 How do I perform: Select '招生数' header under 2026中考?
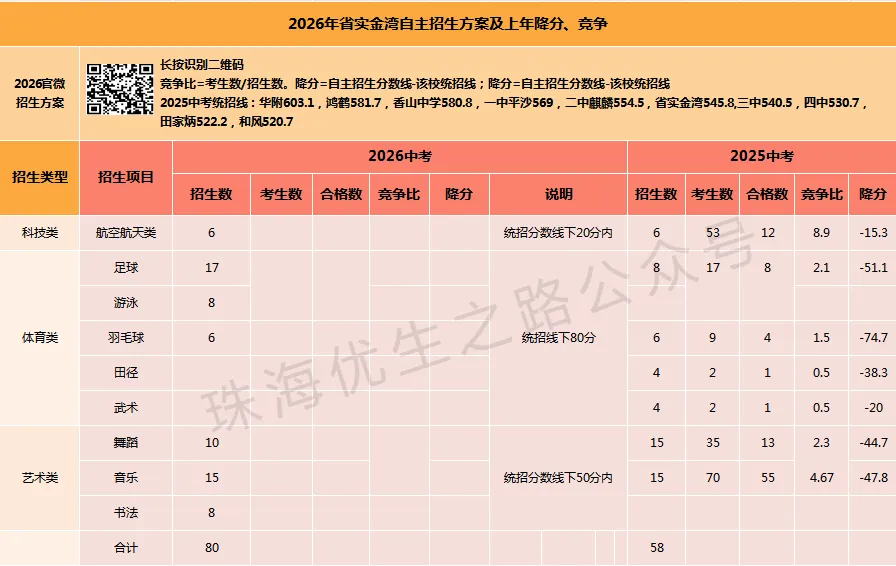(211, 194)
